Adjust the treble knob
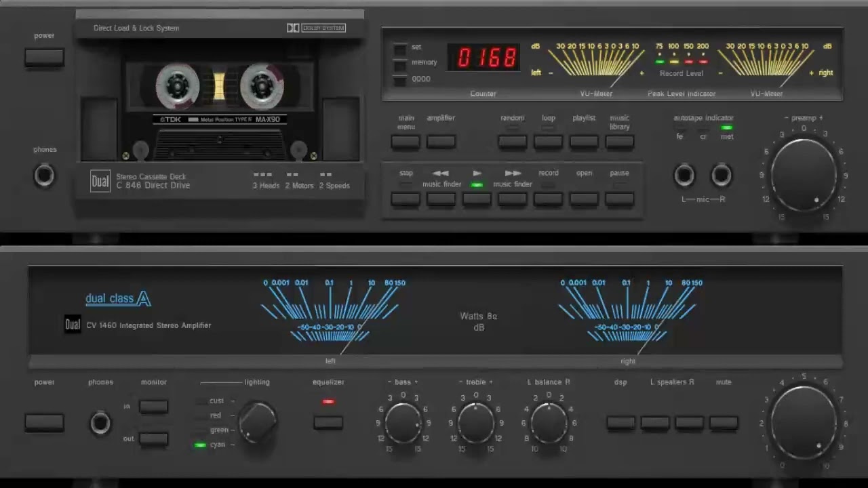 [475, 424]
